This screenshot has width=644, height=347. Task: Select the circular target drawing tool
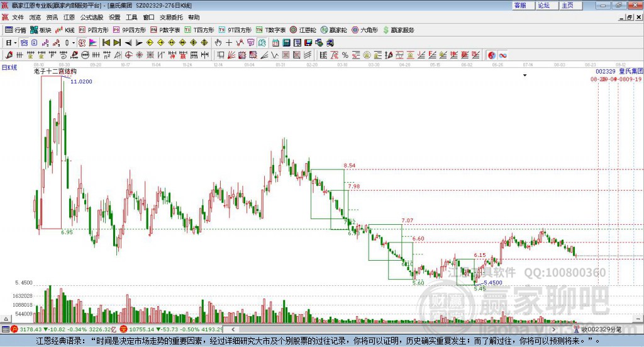point(128,55)
